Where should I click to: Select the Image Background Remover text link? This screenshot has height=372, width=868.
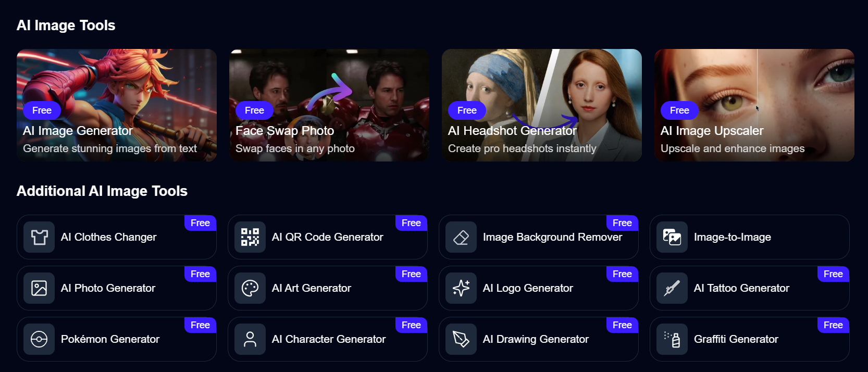552,237
